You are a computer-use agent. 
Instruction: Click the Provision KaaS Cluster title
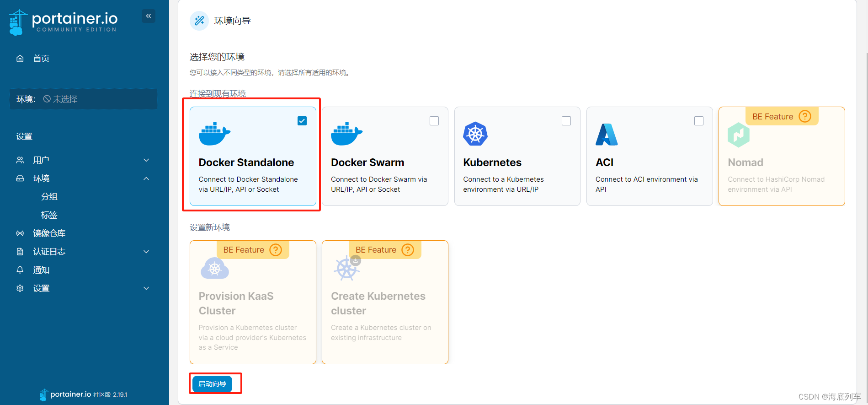[236, 303]
